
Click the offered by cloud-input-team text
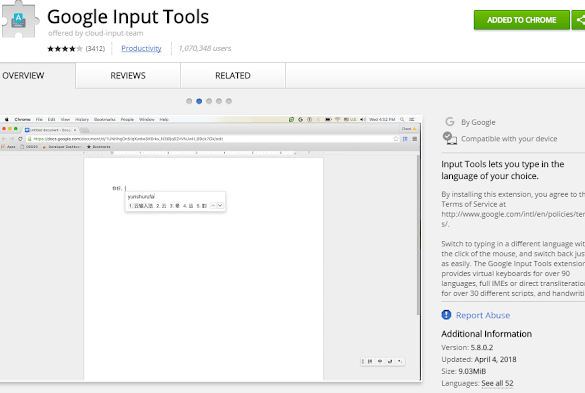96,33
